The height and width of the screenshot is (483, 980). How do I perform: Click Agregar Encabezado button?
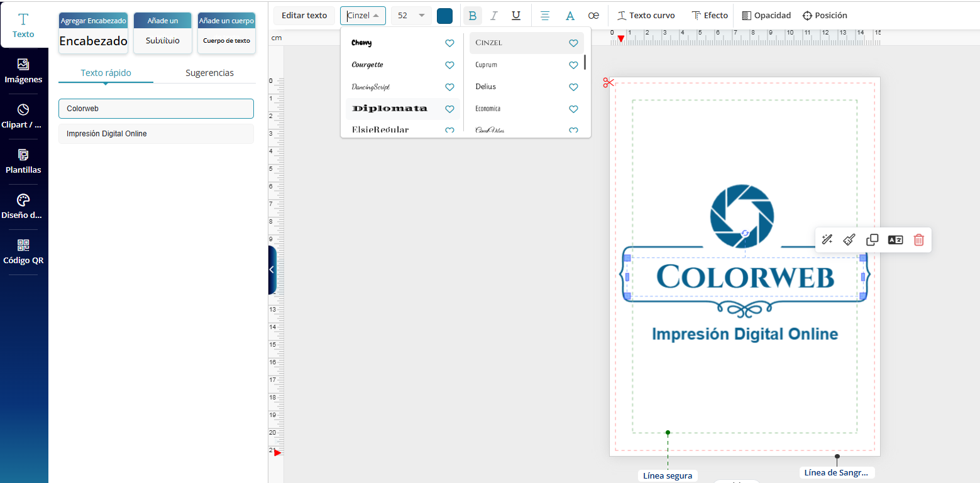point(93,33)
